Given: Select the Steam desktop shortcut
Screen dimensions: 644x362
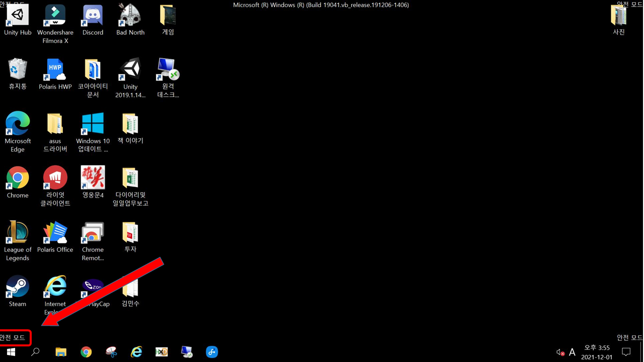Looking at the screenshot, I should [x=18, y=292].
